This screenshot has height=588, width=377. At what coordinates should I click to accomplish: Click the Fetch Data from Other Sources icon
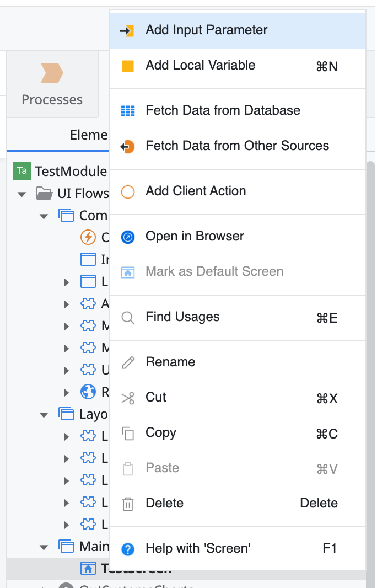point(127,146)
